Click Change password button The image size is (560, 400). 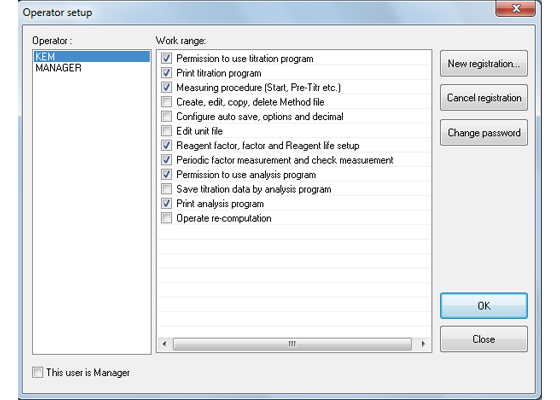[x=484, y=133]
